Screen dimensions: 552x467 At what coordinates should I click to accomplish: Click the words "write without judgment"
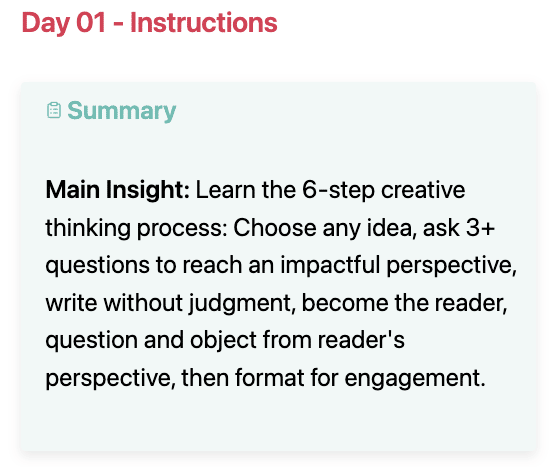point(170,304)
